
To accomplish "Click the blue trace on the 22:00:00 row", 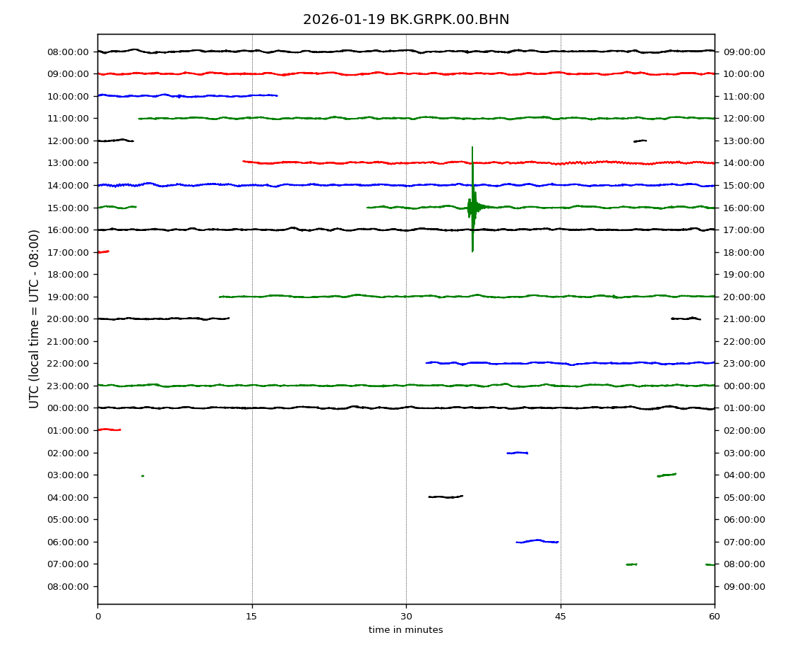I will click(x=565, y=363).
